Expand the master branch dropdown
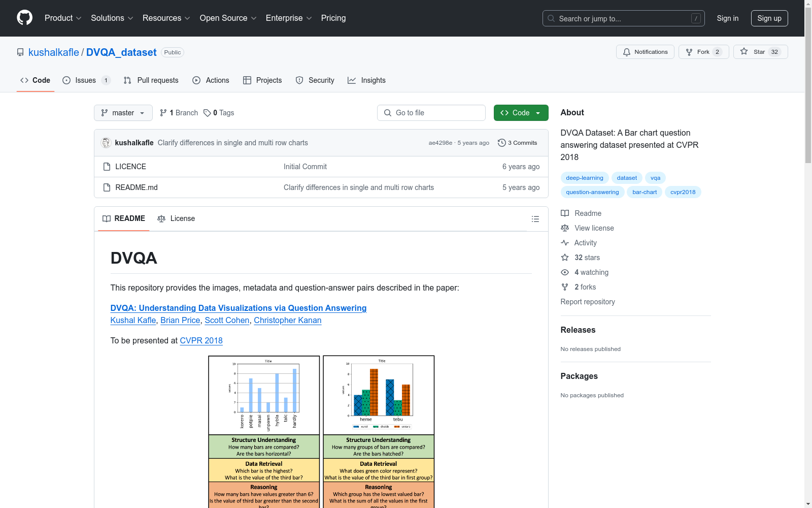The height and width of the screenshot is (508, 812). tap(123, 113)
